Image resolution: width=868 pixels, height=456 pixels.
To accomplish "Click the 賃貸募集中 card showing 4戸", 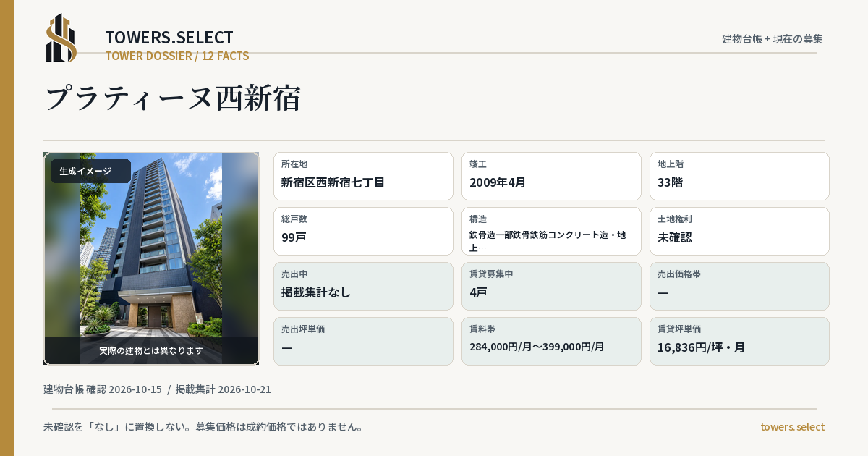I will [x=551, y=286].
